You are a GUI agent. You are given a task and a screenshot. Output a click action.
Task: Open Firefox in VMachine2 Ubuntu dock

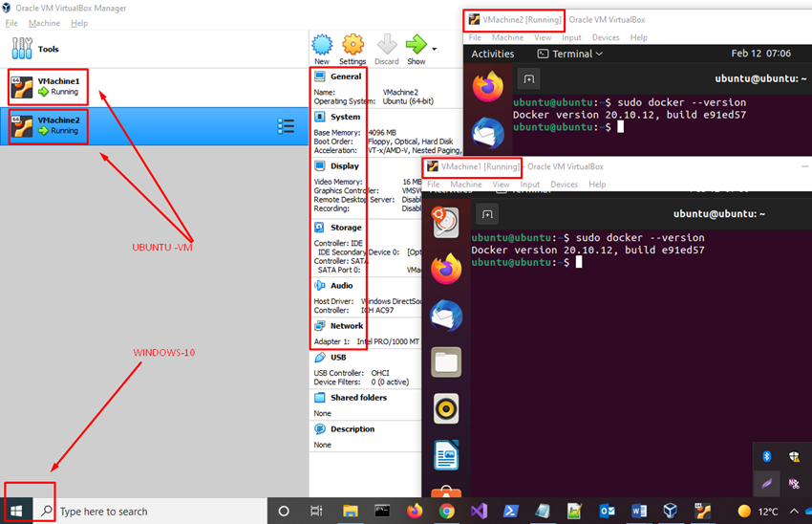click(x=488, y=86)
